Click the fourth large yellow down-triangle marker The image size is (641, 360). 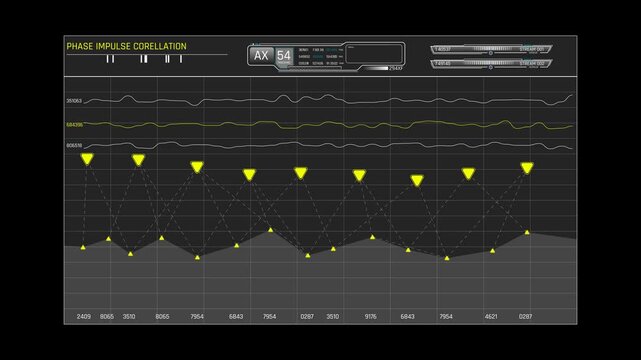tap(249, 175)
